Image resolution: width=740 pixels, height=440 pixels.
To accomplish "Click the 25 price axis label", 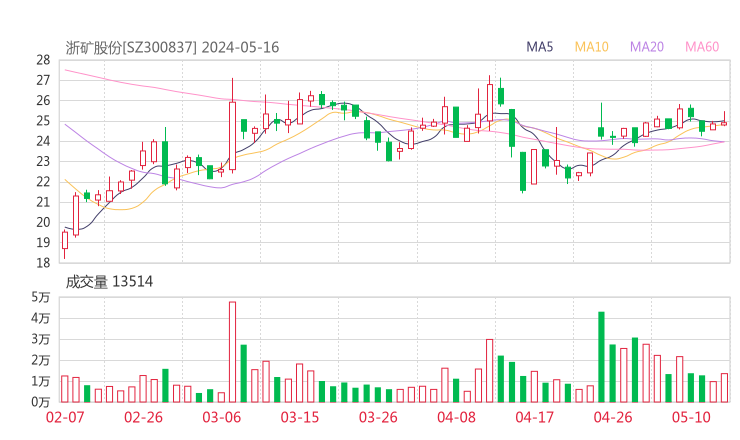I will 43,121.
